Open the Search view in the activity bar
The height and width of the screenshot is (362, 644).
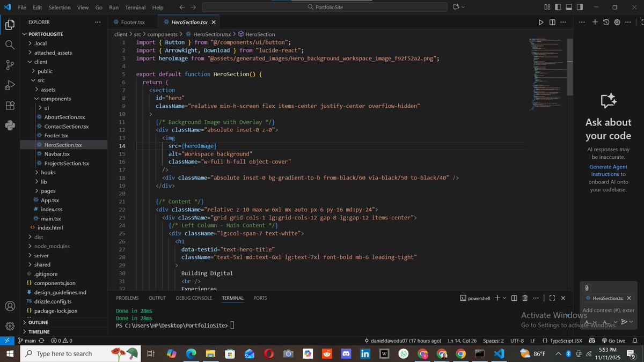[x=10, y=45]
